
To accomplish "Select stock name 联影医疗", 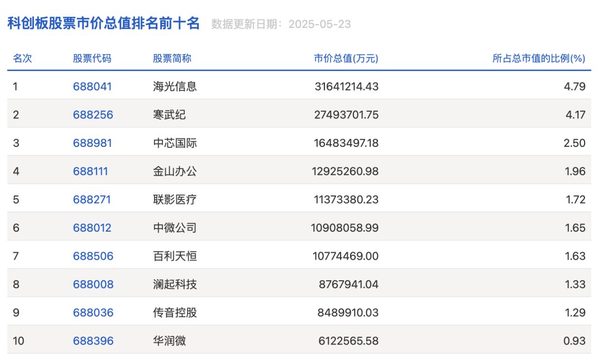I will [175, 199].
